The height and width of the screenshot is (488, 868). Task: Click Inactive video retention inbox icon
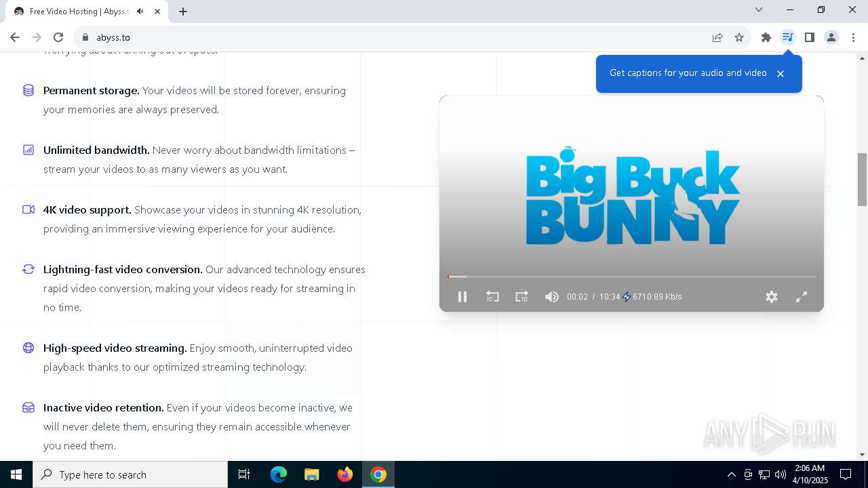pyautogui.click(x=28, y=407)
